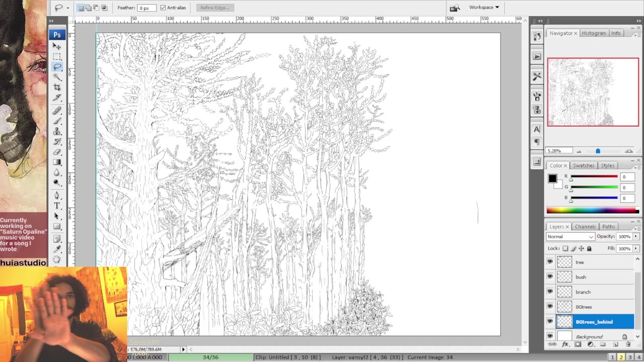
Task: Select the Type tool
Action: pyautogui.click(x=57, y=206)
